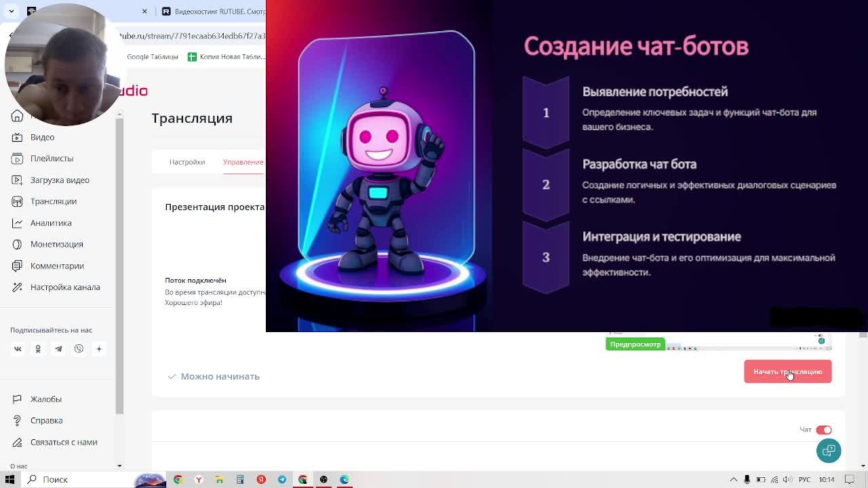
Task: Open the Комментарии icon in sidebar
Action: [x=18, y=266]
